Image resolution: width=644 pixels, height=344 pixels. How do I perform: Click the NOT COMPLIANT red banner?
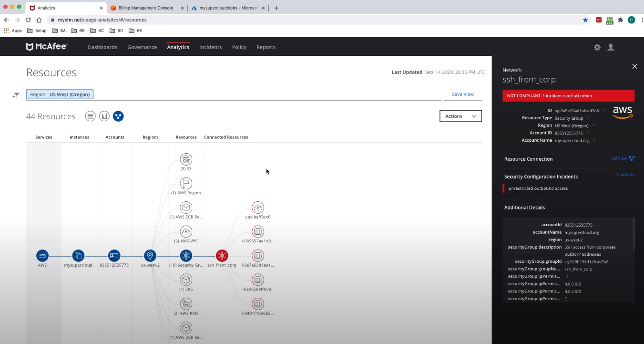point(568,96)
